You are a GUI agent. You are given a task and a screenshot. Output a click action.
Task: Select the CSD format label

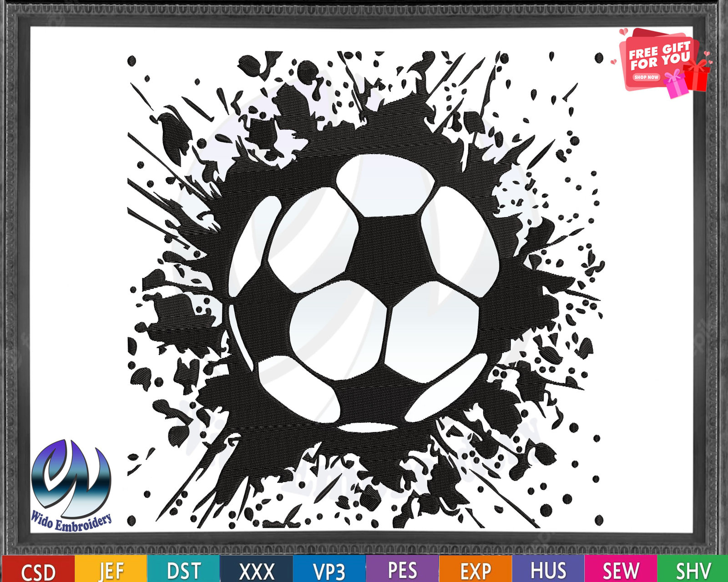38,569
